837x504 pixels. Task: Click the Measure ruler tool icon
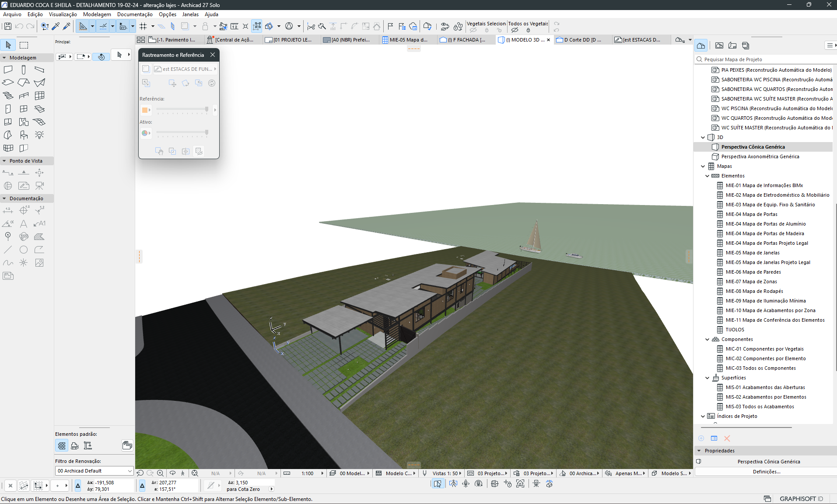point(235,26)
